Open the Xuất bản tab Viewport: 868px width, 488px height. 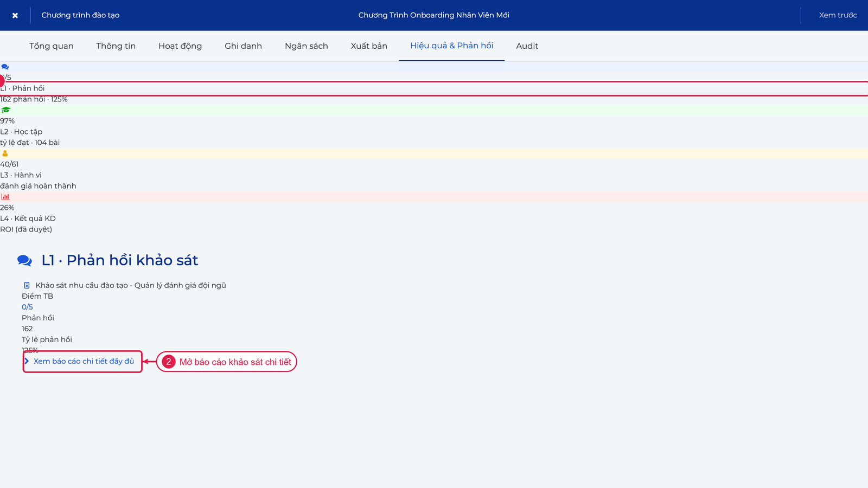[369, 46]
